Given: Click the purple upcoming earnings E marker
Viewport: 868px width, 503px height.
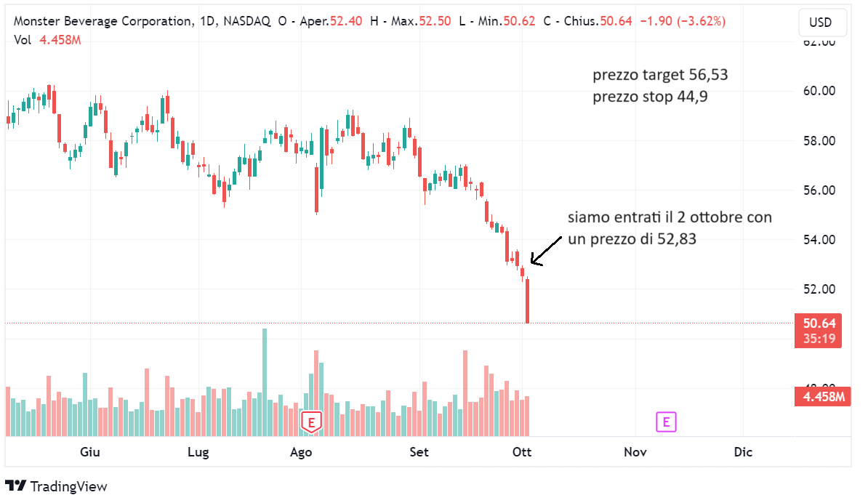Looking at the screenshot, I should 666,422.
